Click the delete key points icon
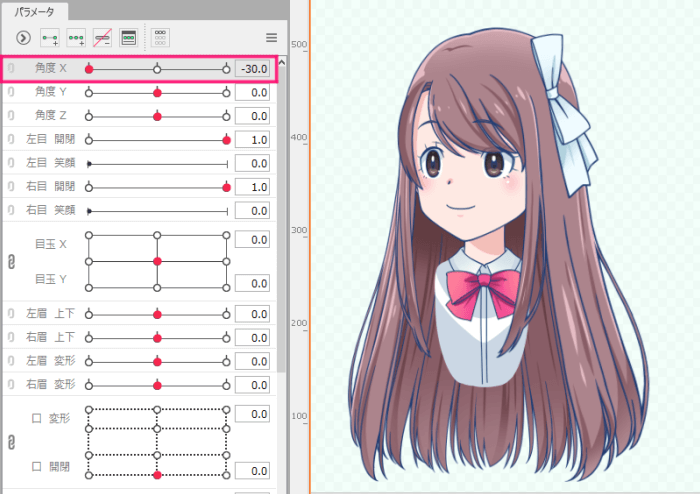This screenshot has width=700, height=494. [102, 38]
